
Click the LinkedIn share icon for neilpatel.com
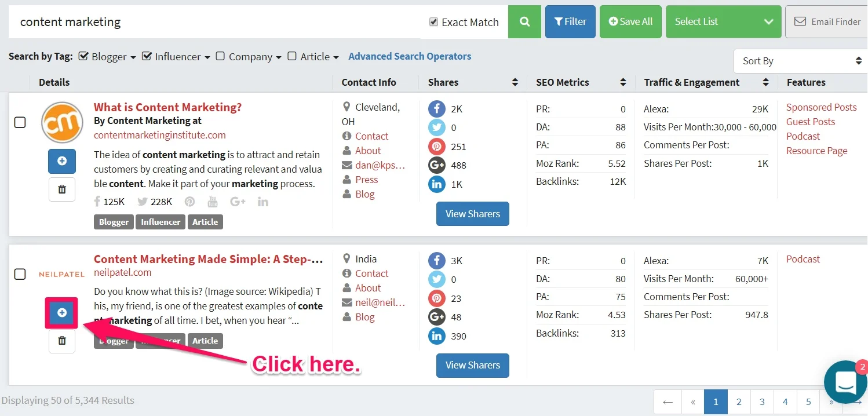point(436,336)
